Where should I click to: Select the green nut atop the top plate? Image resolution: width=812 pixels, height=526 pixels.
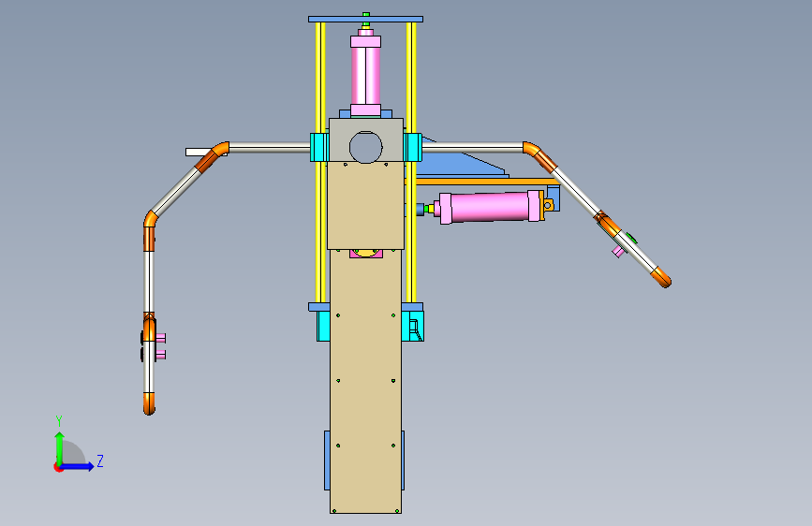pos(366,14)
